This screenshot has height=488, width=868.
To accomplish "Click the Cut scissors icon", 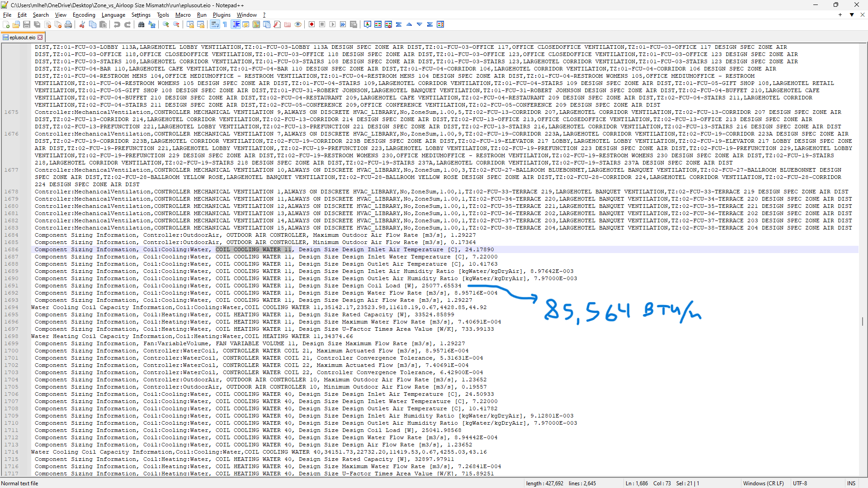I will pyautogui.click(x=82, y=24).
